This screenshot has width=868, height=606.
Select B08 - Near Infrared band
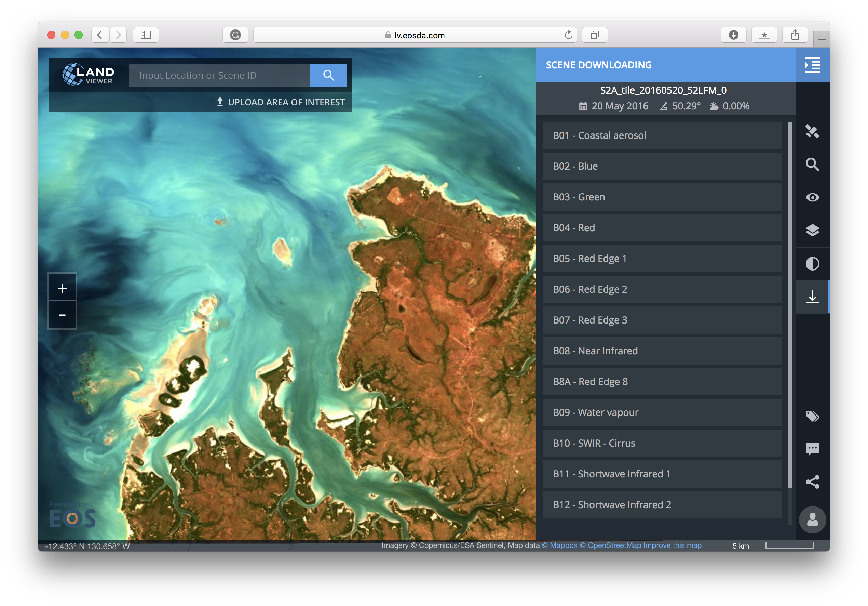pyautogui.click(x=662, y=351)
